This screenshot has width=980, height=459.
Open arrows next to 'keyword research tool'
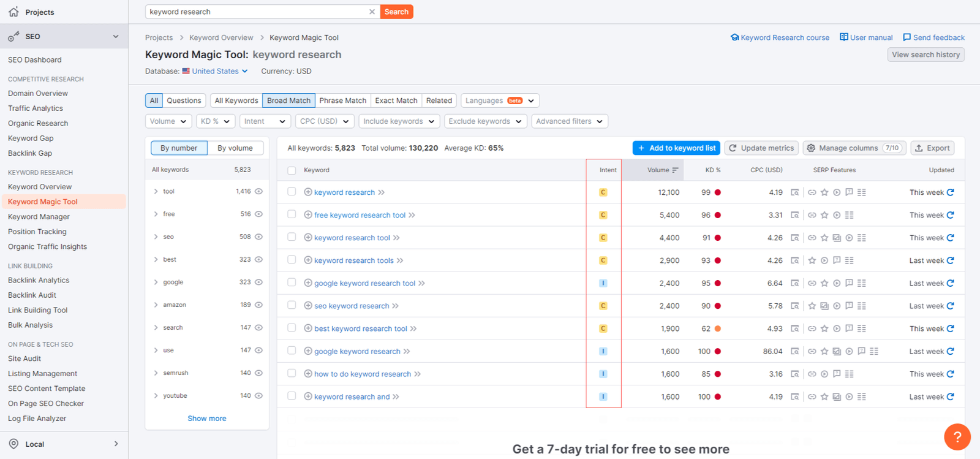click(396, 238)
